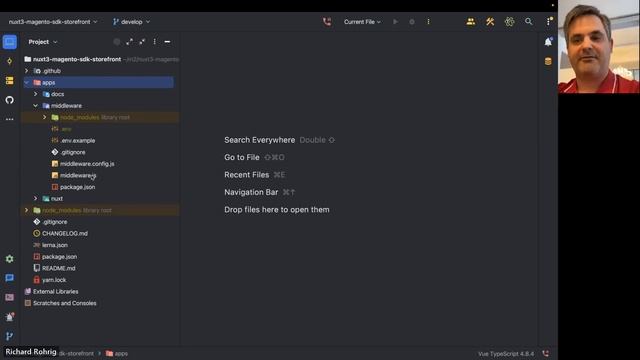Click Vue TypeScript 4.8.4 status widget

tap(506, 354)
